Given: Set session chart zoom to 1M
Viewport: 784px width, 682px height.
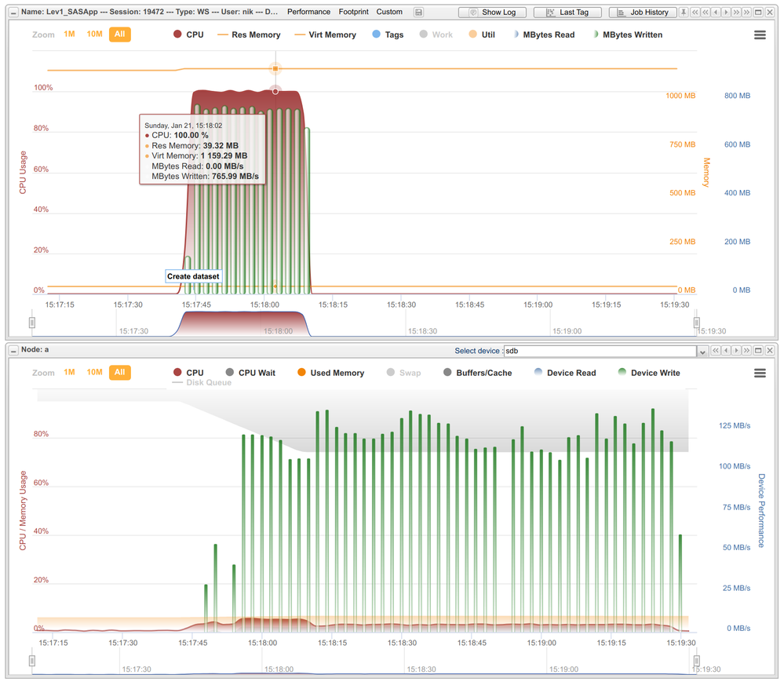Looking at the screenshot, I should (70, 34).
